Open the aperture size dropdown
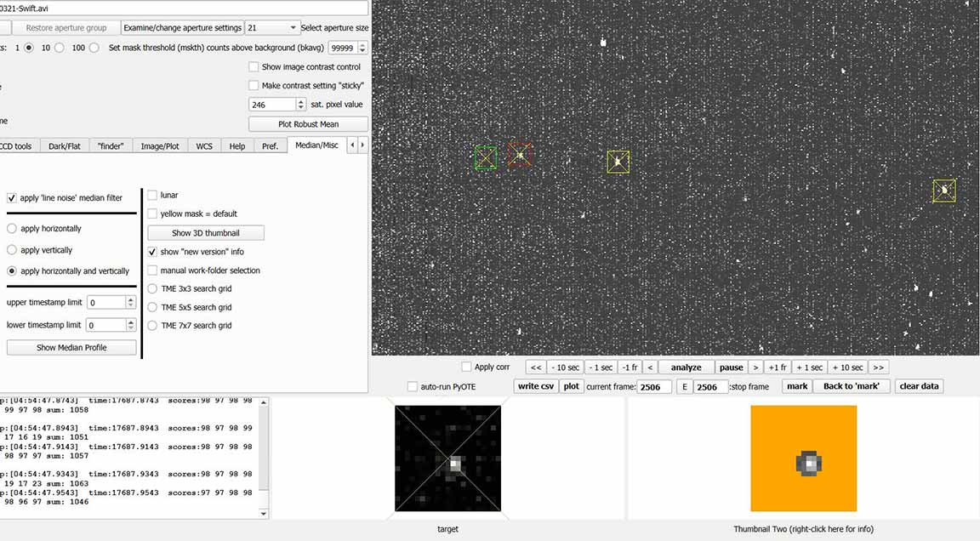This screenshot has height=541, width=980. coord(293,28)
